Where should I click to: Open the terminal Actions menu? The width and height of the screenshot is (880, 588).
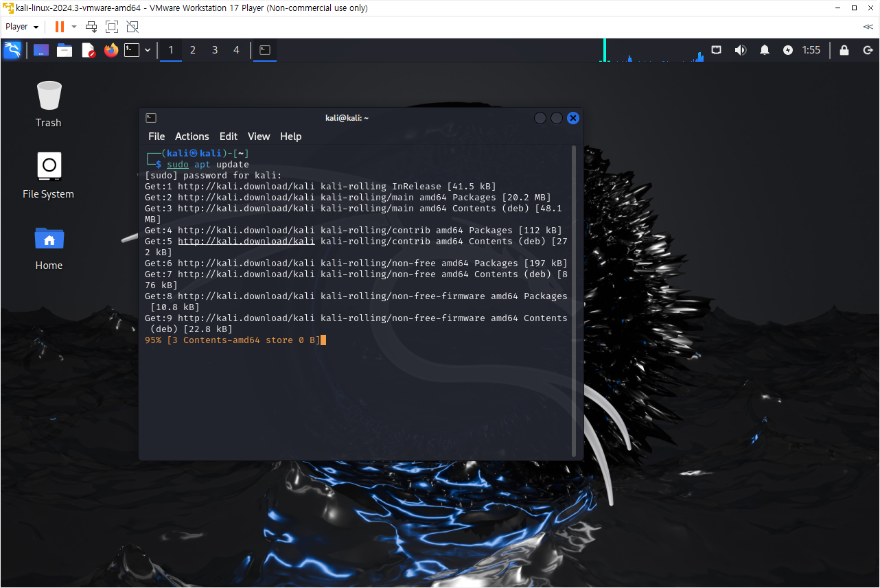(x=192, y=137)
